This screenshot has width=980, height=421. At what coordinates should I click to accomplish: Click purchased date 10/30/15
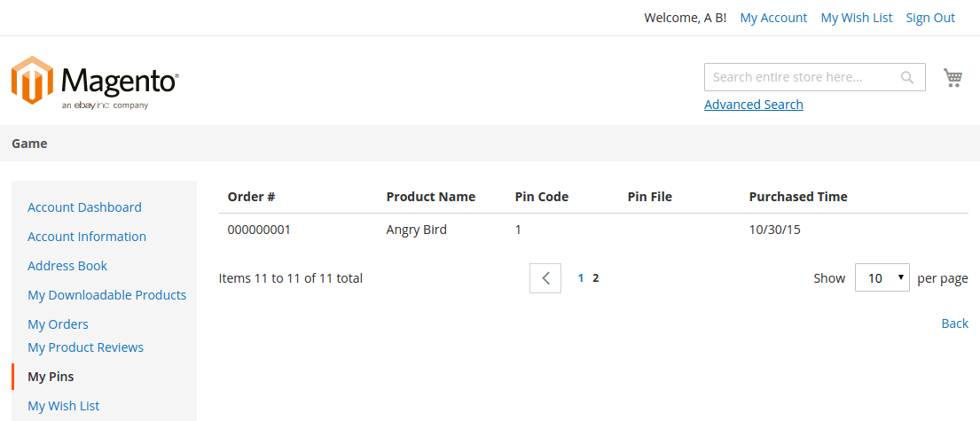coord(774,230)
